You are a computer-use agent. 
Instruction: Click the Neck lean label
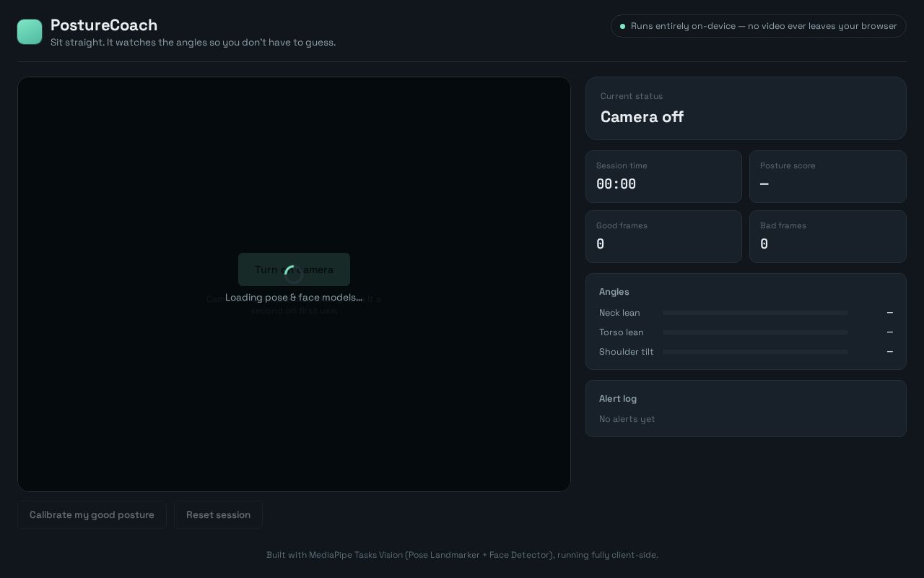tap(619, 313)
